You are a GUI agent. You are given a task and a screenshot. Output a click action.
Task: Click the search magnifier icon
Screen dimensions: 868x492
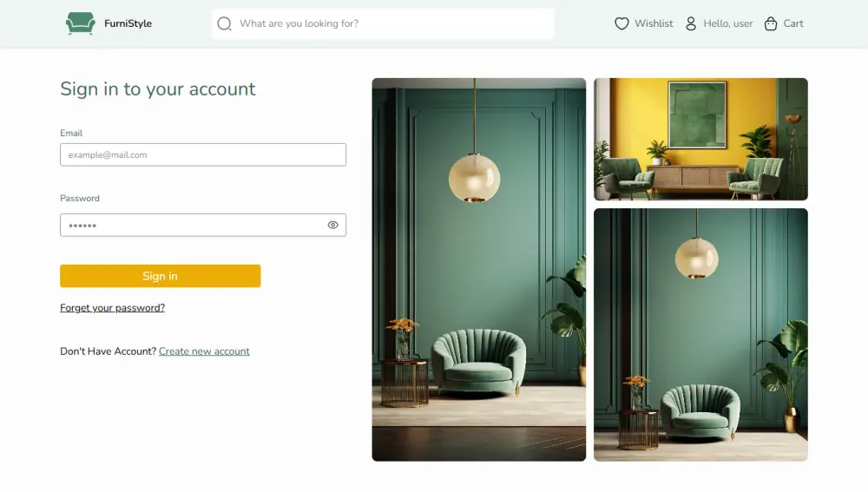point(224,23)
